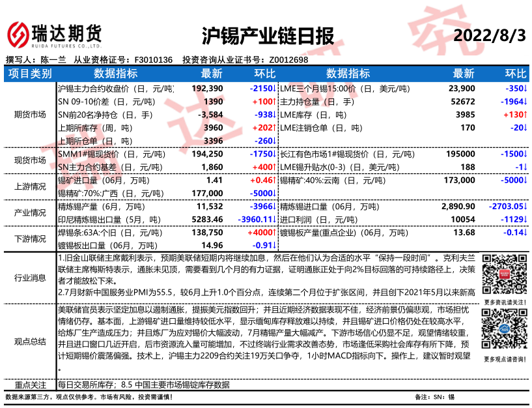Select the rightmost 环比 column header
This screenshot has height=408, width=532.
(515, 74)
